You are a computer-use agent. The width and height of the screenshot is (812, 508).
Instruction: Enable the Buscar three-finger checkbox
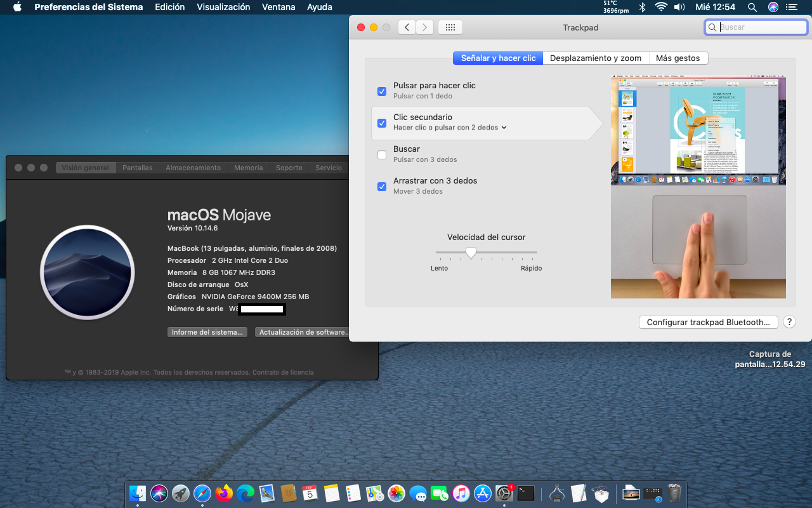click(382, 155)
